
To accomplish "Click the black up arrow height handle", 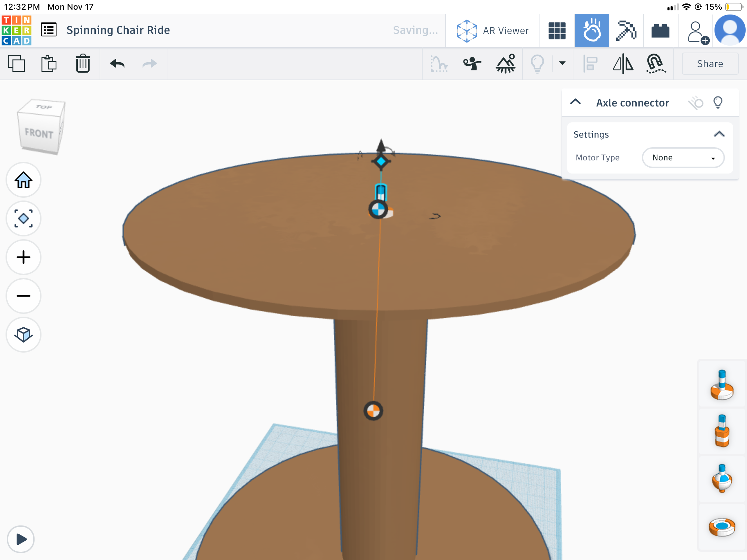I will (x=381, y=146).
